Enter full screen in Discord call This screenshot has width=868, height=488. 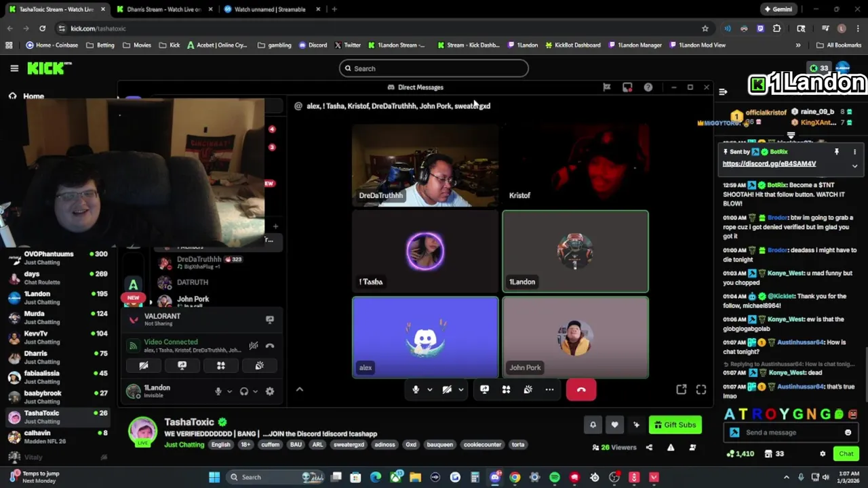701,389
